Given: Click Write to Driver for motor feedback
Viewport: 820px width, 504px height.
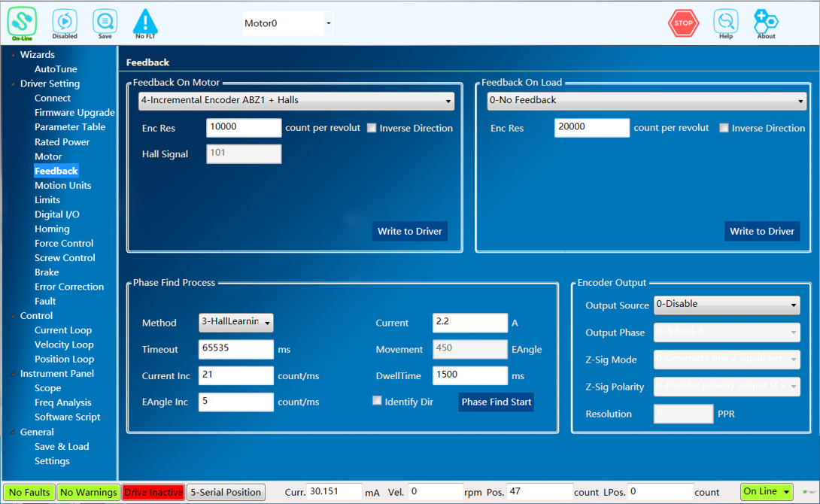Looking at the screenshot, I should pyautogui.click(x=409, y=231).
